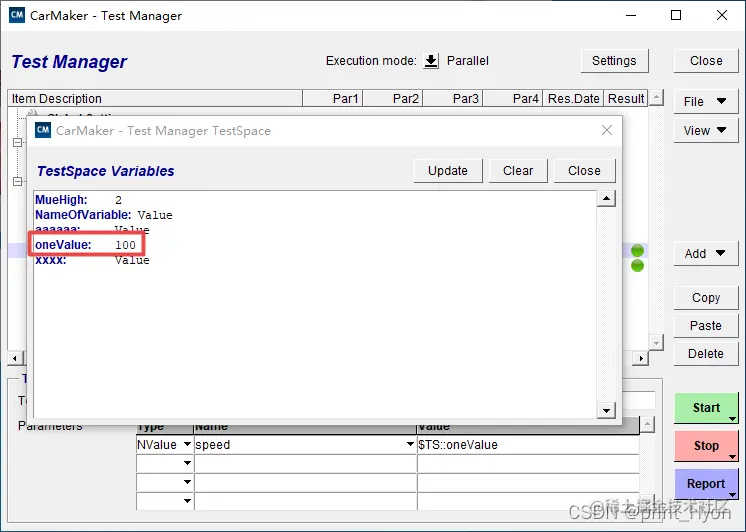The width and height of the screenshot is (746, 532).
Task: Click the Close button in the TestSpace dialog
Action: (x=584, y=171)
